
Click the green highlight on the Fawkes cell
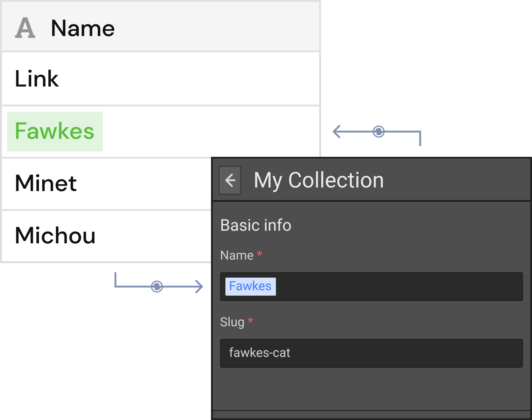pos(54,131)
